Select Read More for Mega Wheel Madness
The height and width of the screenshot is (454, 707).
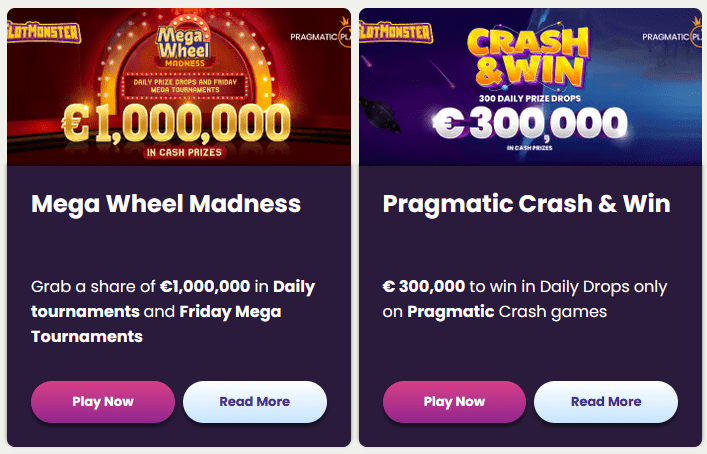click(x=254, y=402)
